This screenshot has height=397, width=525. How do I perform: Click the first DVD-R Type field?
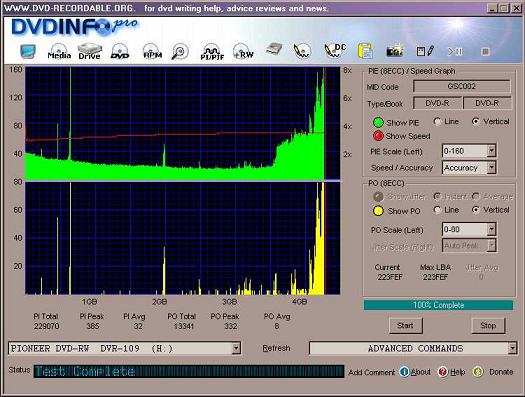(x=438, y=103)
